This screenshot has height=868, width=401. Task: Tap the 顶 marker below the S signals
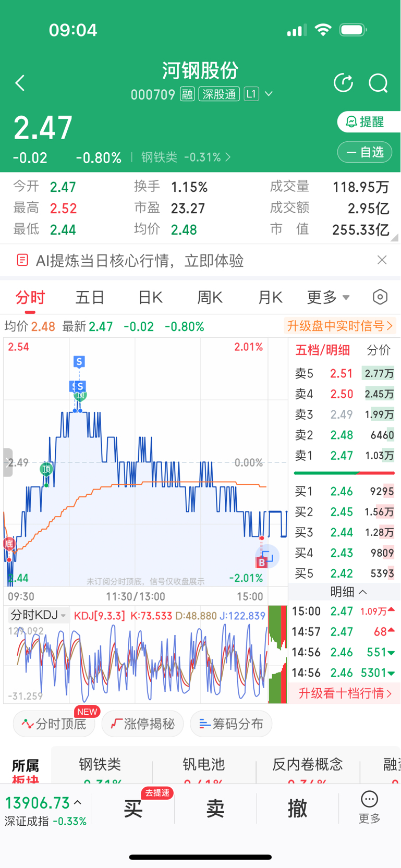[80, 396]
